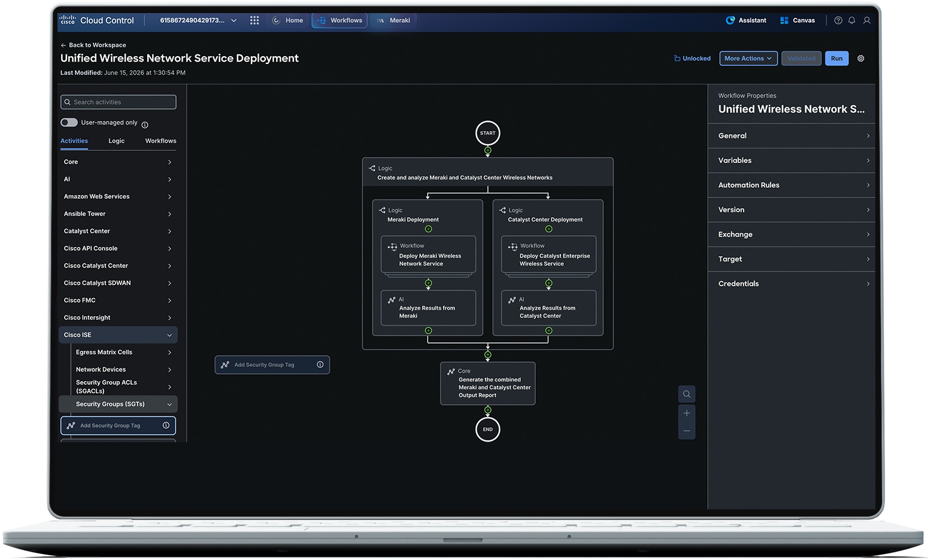Click green plus below Analyze Results from Meraki
The height and width of the screenshot is (560, 928).
[428, 330]
